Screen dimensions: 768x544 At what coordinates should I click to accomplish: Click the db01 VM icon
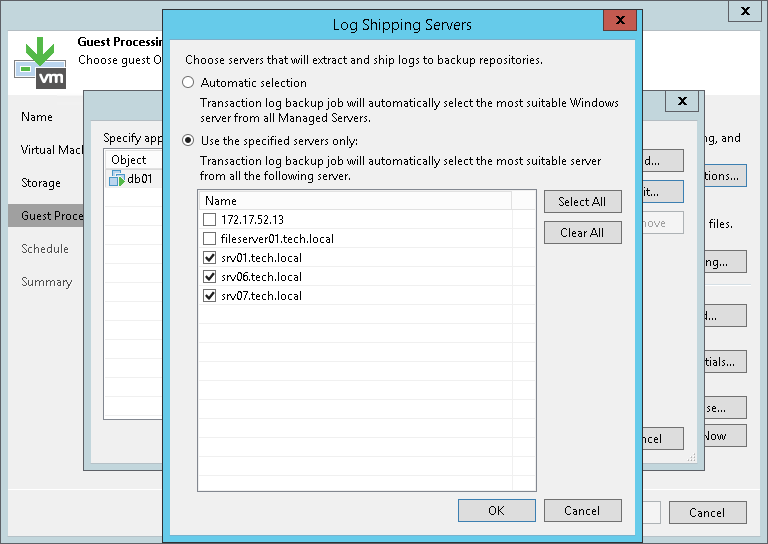(117, 180)
